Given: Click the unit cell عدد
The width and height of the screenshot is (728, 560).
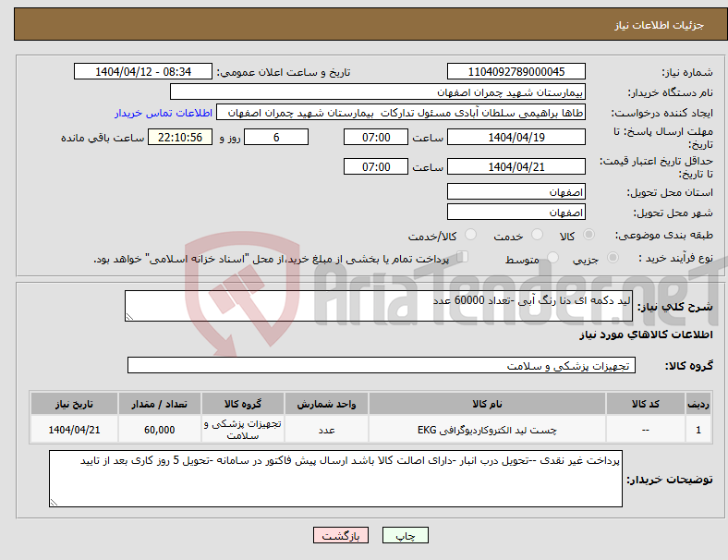Looking at the screenshot, I should tap(326, 430).
